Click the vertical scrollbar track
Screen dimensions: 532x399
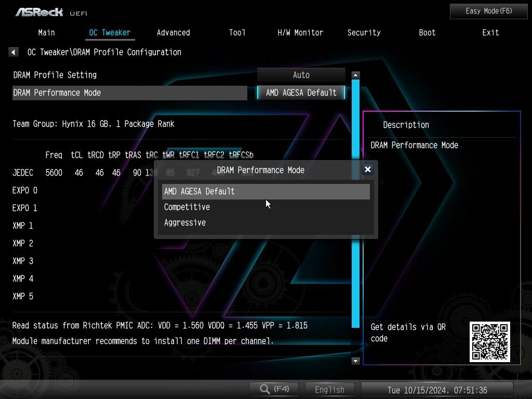pos(355,204)
